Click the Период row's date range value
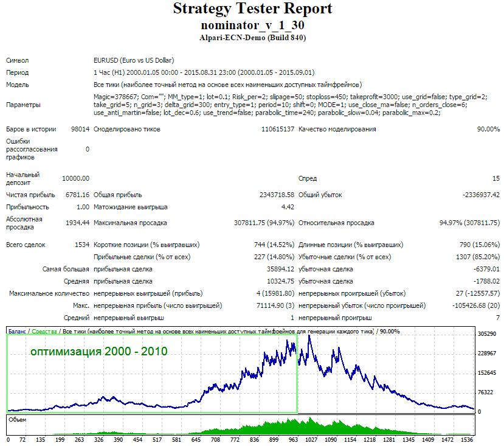The height and width of the screenshot is (446, 504). pyautogui.click(x=204, y=73)
